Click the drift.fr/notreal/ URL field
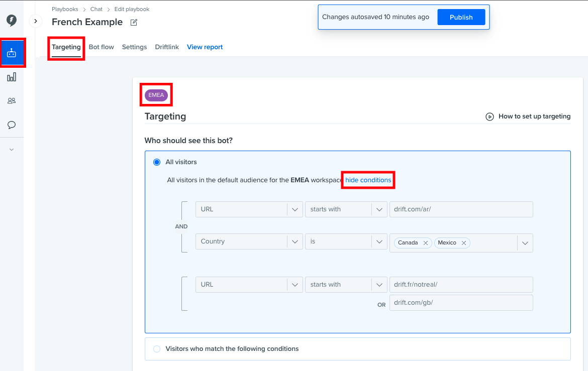This screenshot has width=588, height=371. click(x=461, y=285)
